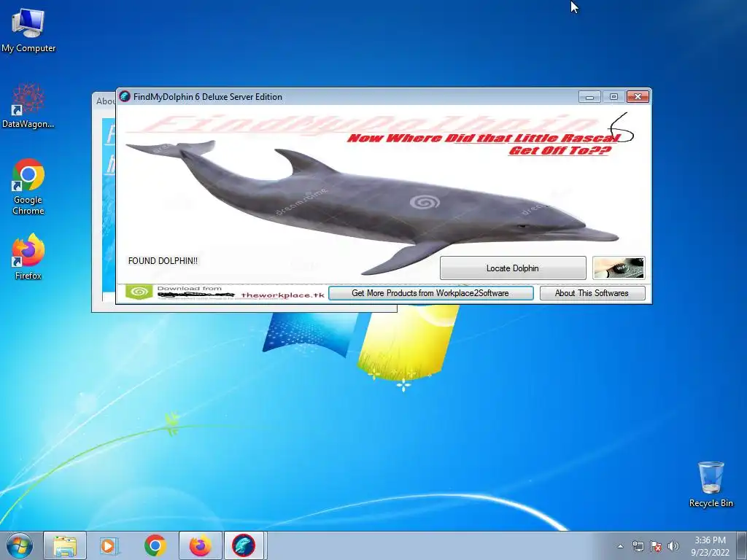Screen dimensions: 747x560
Task: Launch DataWagon desktop shortcut
Action: [x=28, y=106]
